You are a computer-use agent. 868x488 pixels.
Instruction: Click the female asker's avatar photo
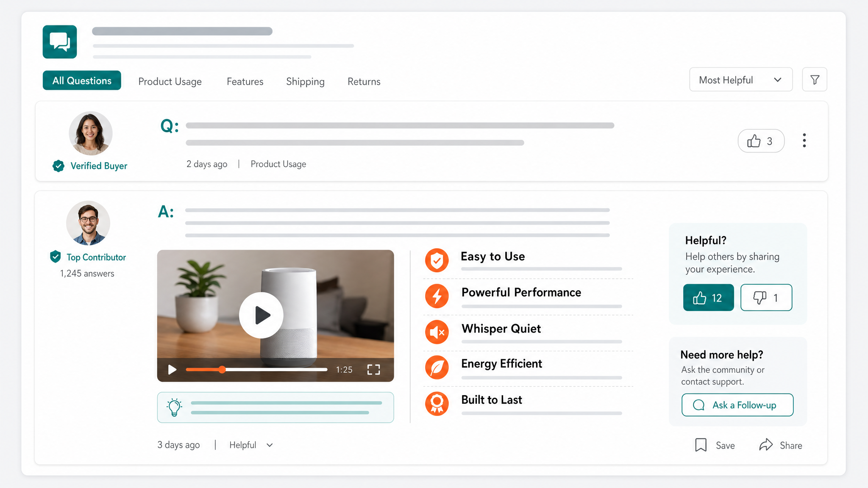[x=91, y=133]
